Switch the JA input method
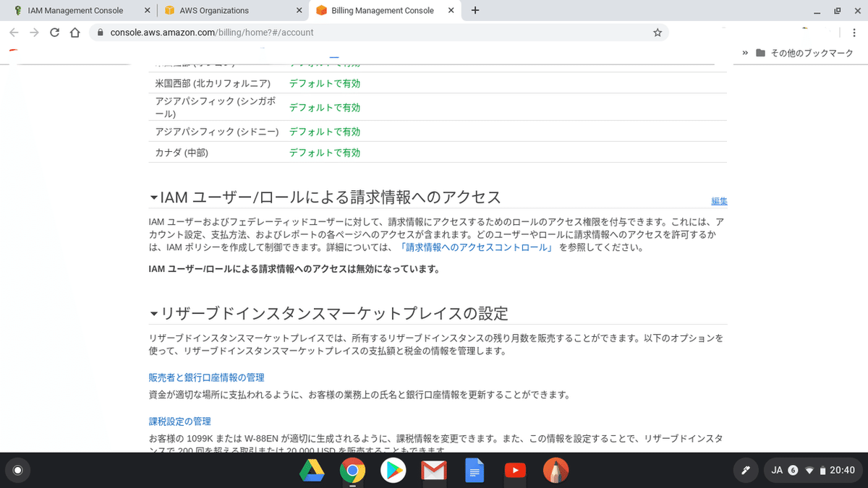The image size is (868, 488). pos(778,471)
